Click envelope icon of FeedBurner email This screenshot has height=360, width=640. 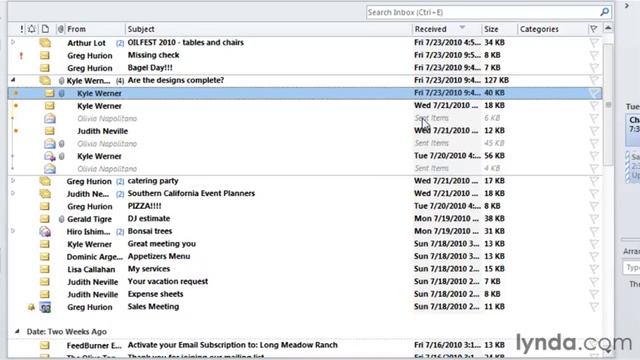[x=44, y=345]
